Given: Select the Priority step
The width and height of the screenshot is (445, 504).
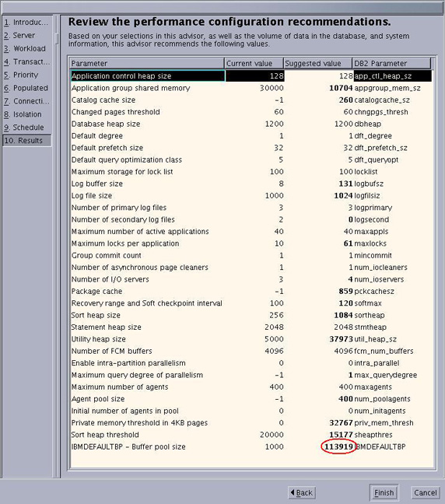Looking at the screenshot, I should pos(26,75).
